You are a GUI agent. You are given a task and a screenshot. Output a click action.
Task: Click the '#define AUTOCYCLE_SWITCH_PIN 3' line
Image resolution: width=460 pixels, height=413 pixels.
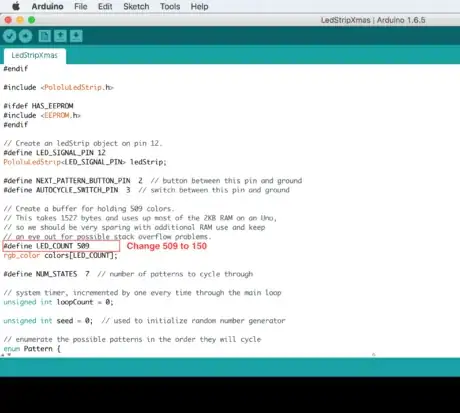[67, 190]
